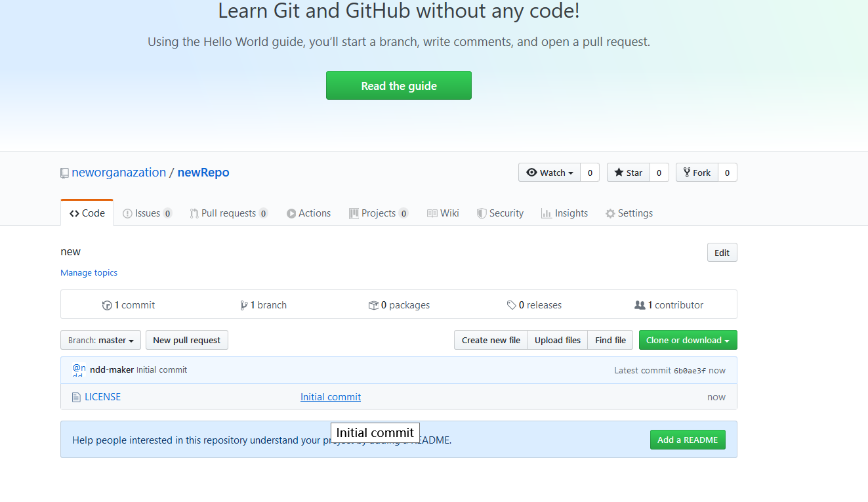Viewport: 868px width, 502px height.
Task: Click the commits clock icon
Action: click(107, 305)
